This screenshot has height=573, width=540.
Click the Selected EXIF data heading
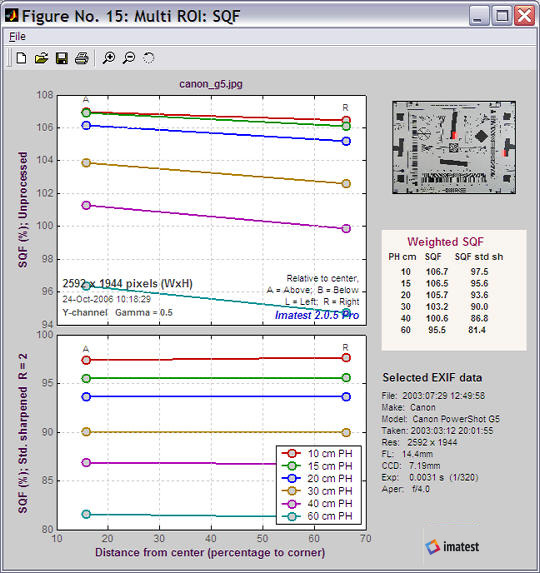432,377
